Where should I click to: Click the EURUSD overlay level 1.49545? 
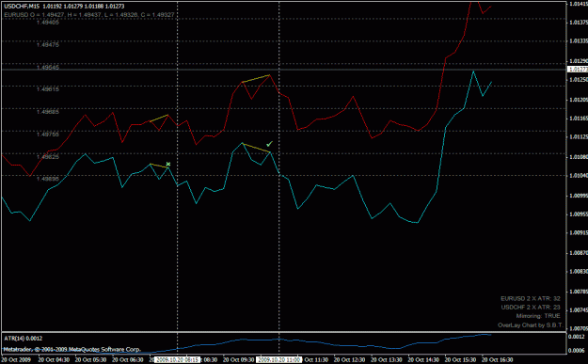click(x=48, y=68)
